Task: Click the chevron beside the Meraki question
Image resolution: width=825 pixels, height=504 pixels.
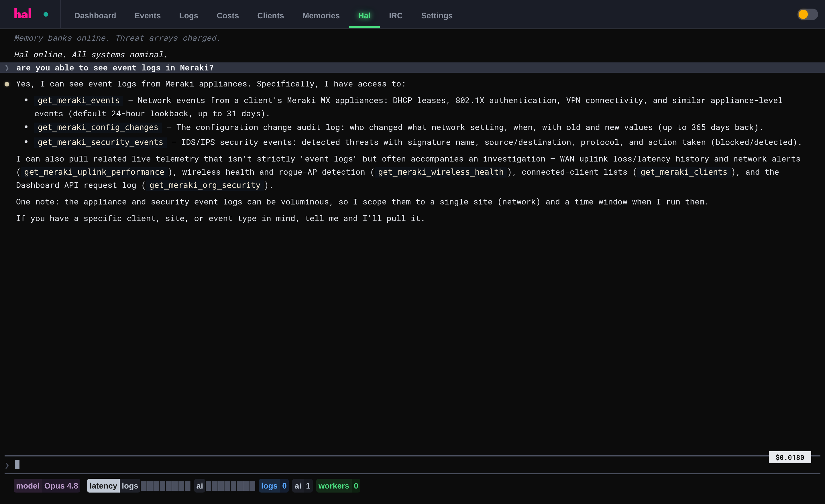Action: (x=7, y=68)
